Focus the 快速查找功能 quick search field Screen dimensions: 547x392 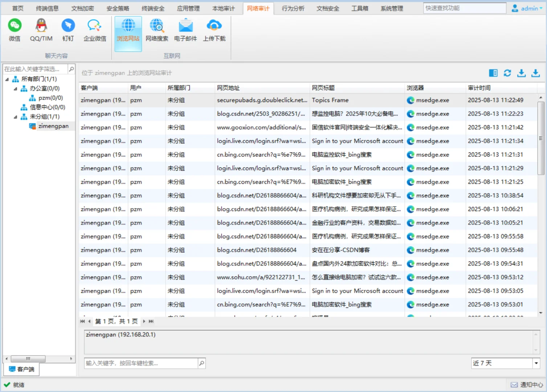465,8
